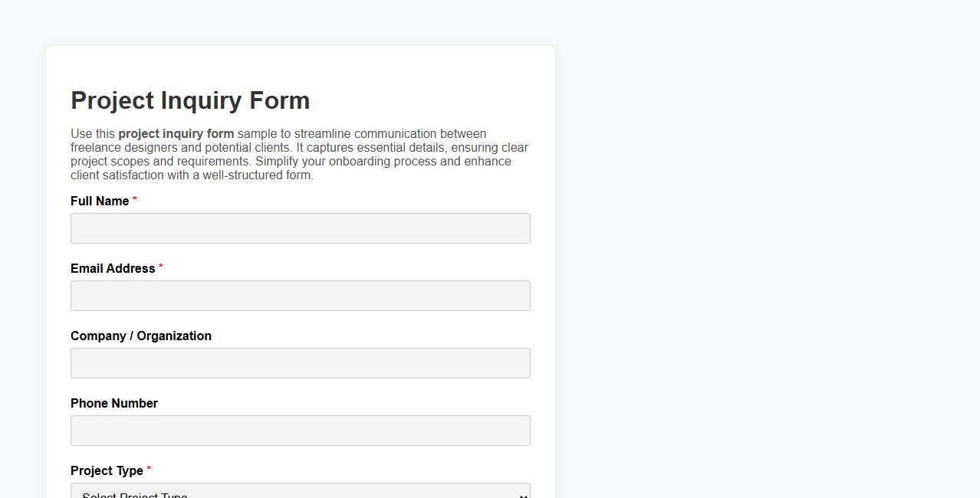Click the Project Inquiry Form heading

coord(189,100)
